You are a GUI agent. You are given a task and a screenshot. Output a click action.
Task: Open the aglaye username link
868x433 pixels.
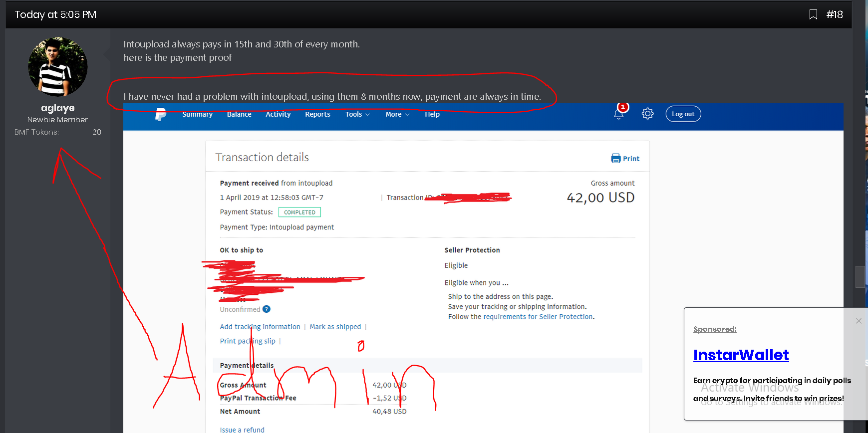(x=58, y=108)
